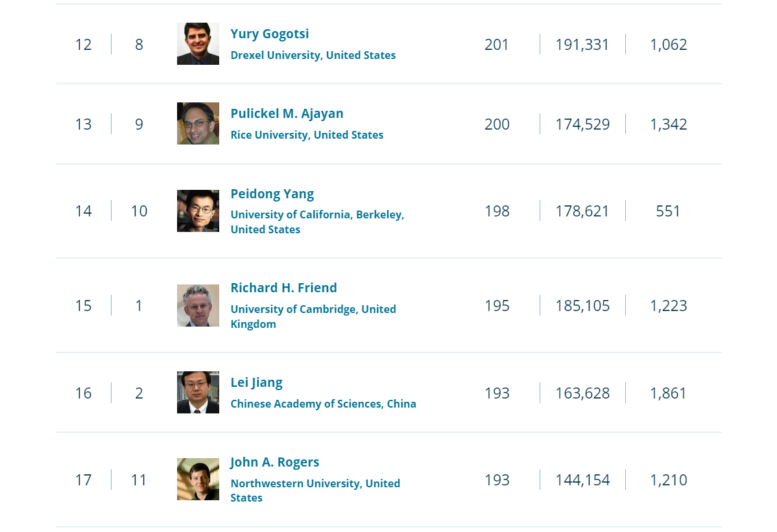Image resolution: width=777 pixels, height=532 pixels.
Task: Visit Pulickel M. Ajayan's profile link
Action: [287, 113]
